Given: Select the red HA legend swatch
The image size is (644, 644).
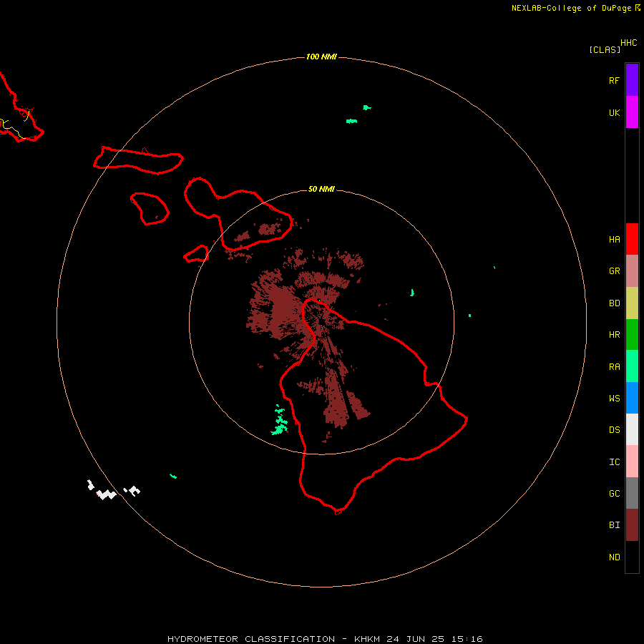Looking at the screenshot, I should [x=632, y=239].
